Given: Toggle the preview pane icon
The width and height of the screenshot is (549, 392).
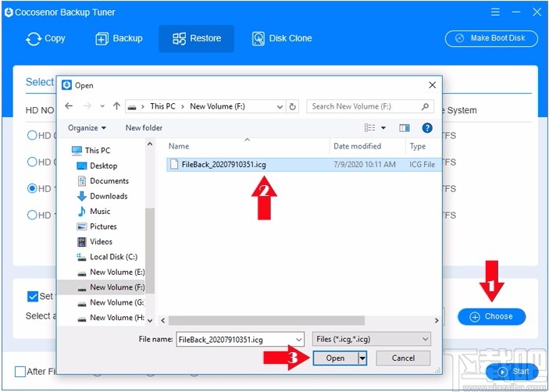Looking at the screenshot, I should point(405,128).
